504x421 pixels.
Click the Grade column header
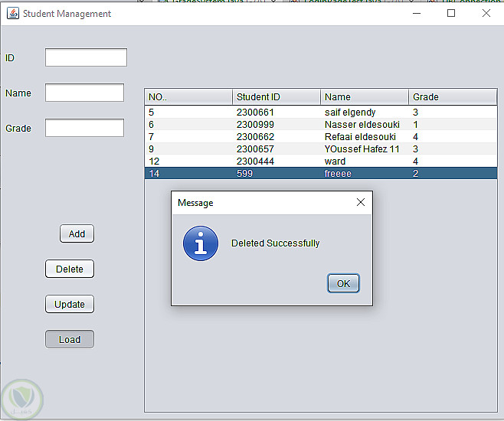coord(453,97)
